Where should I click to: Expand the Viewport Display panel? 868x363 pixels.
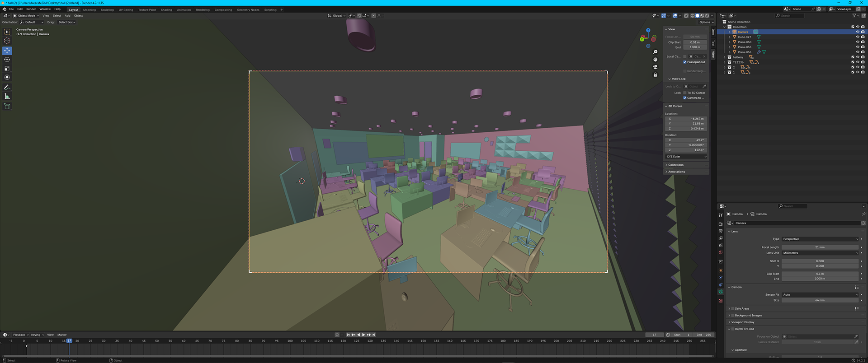742,322
